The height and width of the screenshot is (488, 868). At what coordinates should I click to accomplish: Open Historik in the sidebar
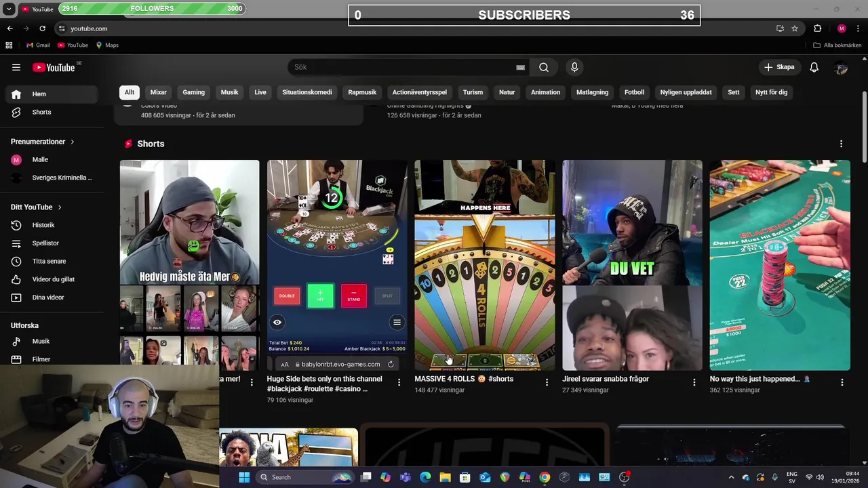(52, 225)
